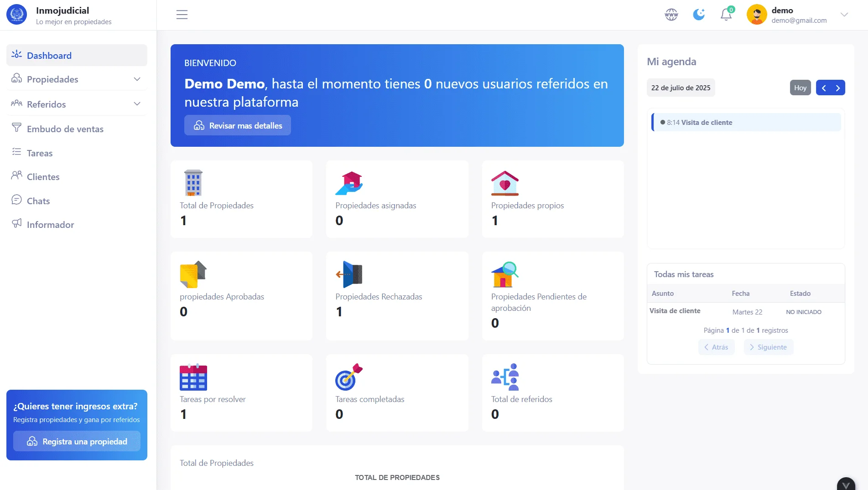Go to next day in agenda
Viewport: 868px width, 490px height.
[838, 88]
